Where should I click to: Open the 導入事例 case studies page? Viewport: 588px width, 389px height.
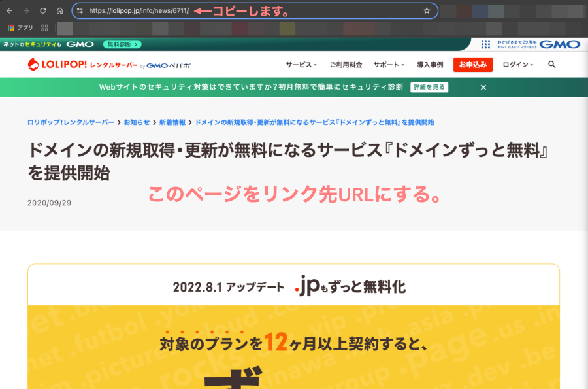[430, 65]
